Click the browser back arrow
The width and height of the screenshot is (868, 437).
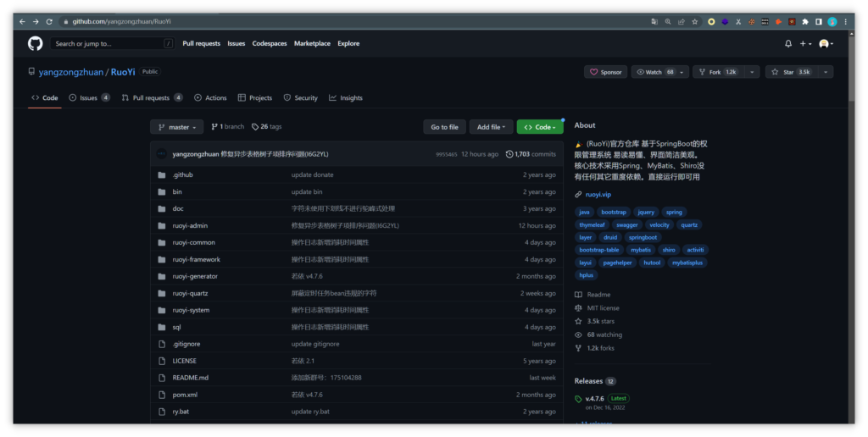[22, 21]
